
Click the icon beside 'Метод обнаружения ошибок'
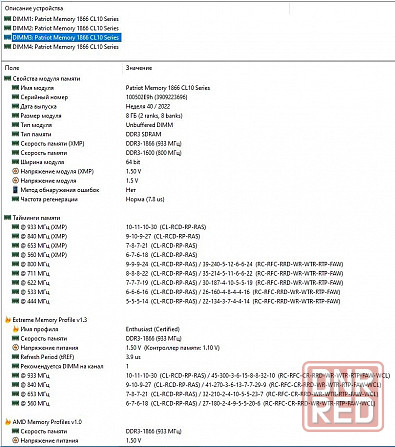coord(15,190)
